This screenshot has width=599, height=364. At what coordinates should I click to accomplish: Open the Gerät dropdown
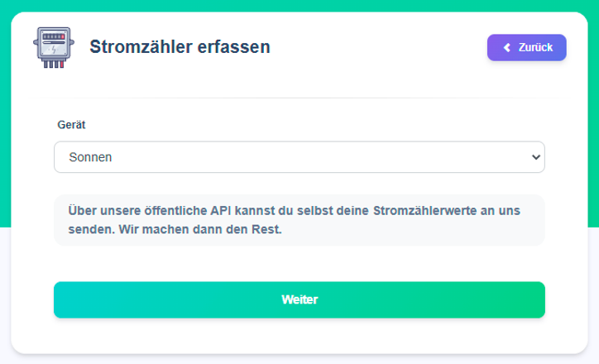(299, 156)
